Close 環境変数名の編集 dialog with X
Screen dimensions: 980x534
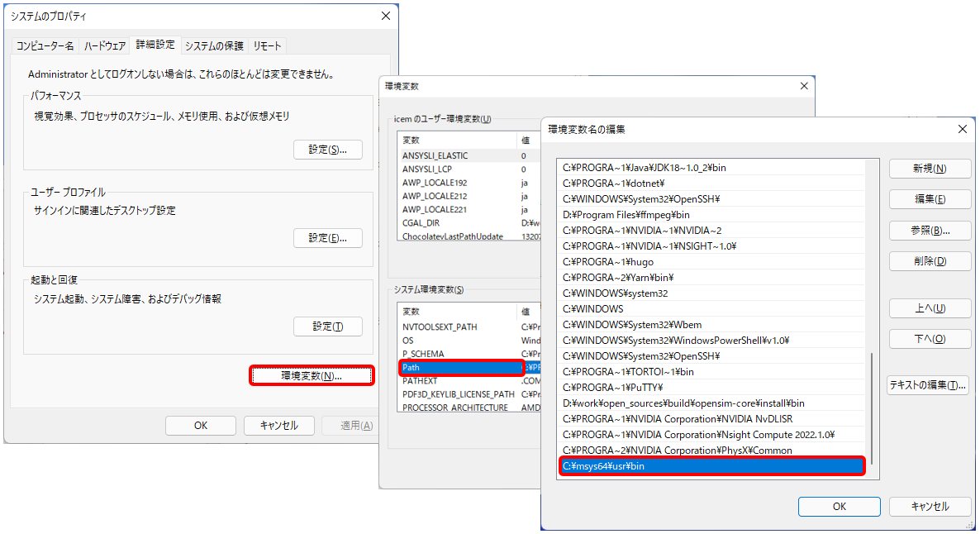pos(961,129)
